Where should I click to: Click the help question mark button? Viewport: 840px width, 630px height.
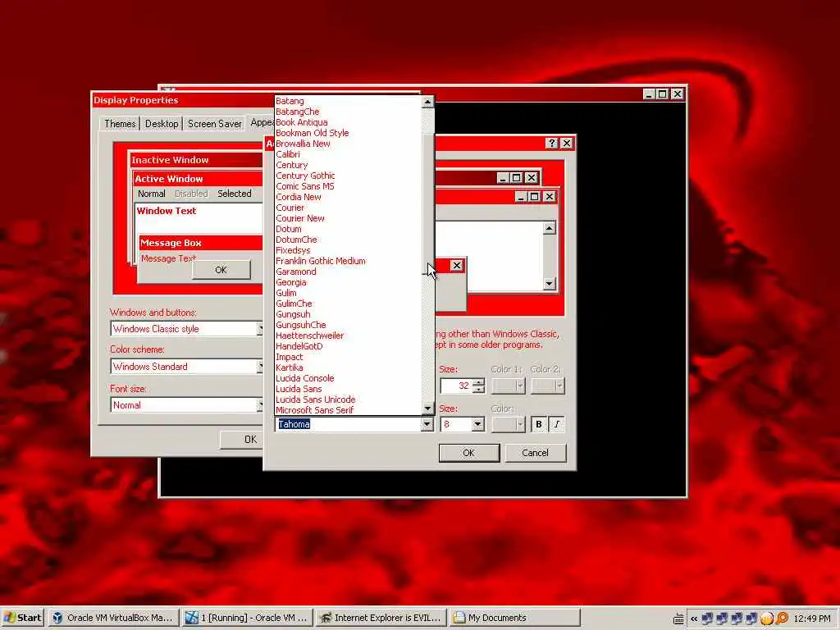(552, 143)
